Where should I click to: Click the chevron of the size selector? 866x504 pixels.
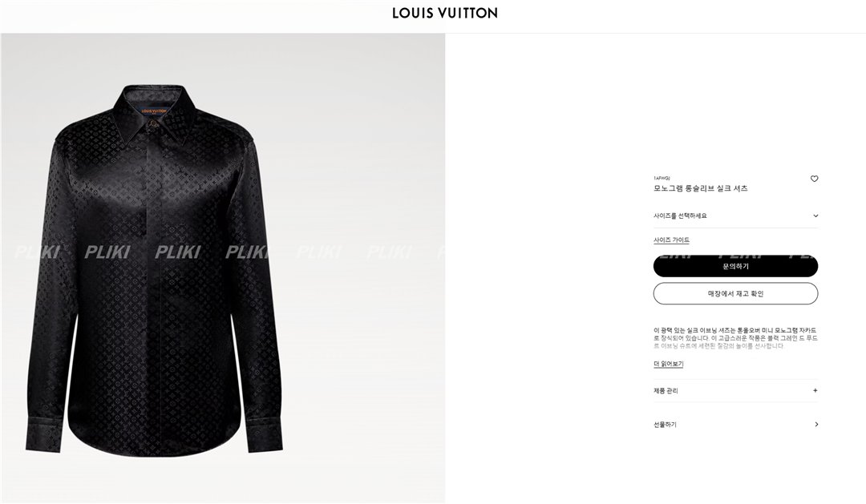coord(815,216)
